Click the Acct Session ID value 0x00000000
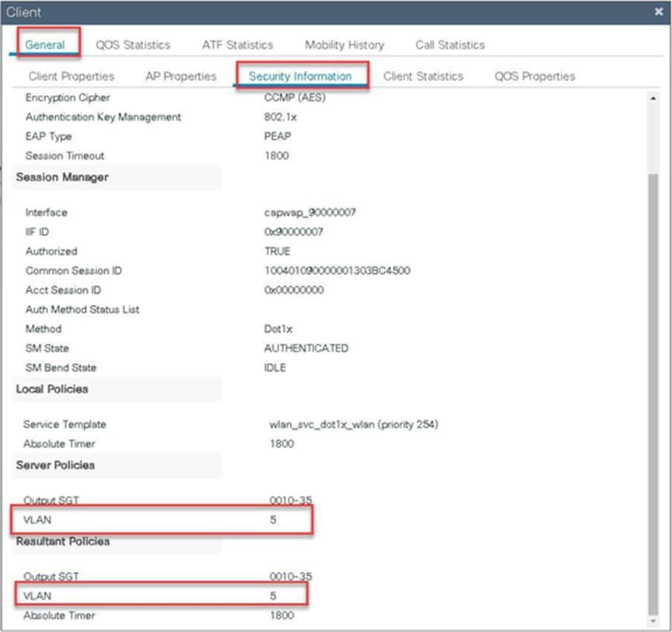 coord(293,290)
